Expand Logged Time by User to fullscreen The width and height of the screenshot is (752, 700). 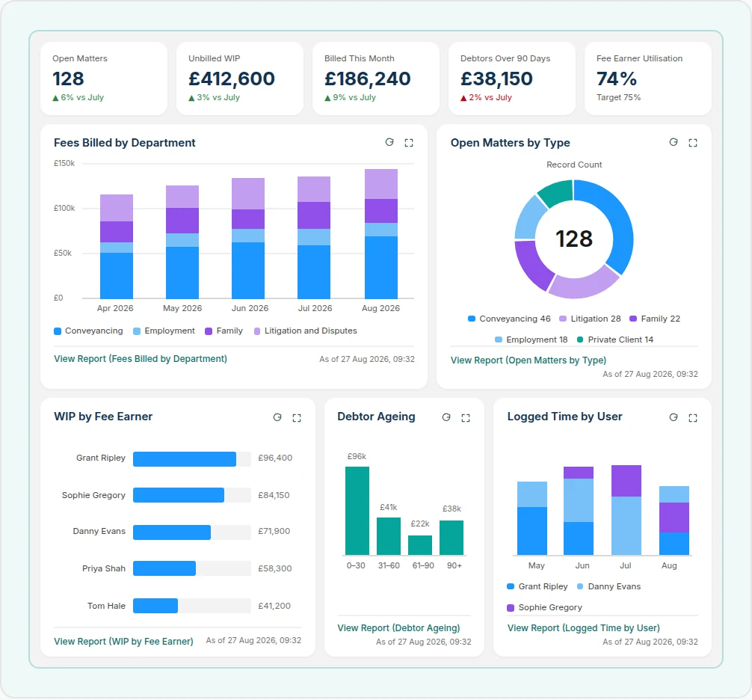pos(692,418)
